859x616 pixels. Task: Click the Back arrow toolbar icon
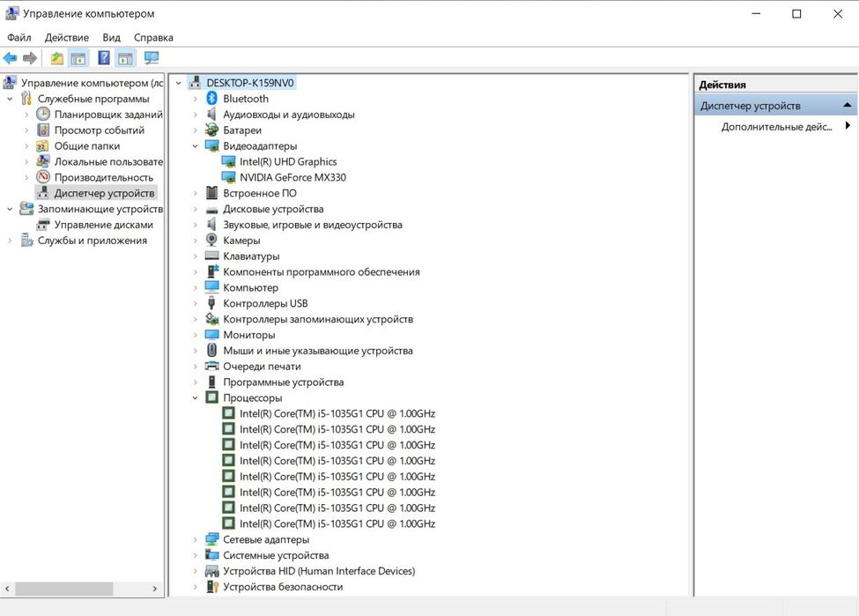pos(10,57)
